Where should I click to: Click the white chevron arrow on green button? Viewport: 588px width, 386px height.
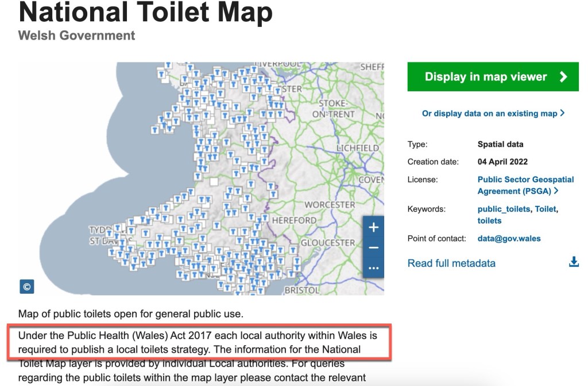tap(563, 77)
